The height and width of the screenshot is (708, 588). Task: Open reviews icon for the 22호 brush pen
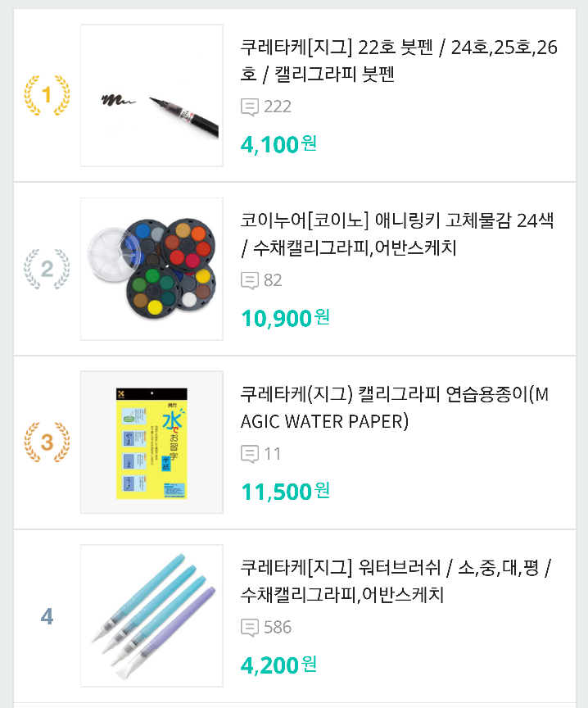[250, 107]
